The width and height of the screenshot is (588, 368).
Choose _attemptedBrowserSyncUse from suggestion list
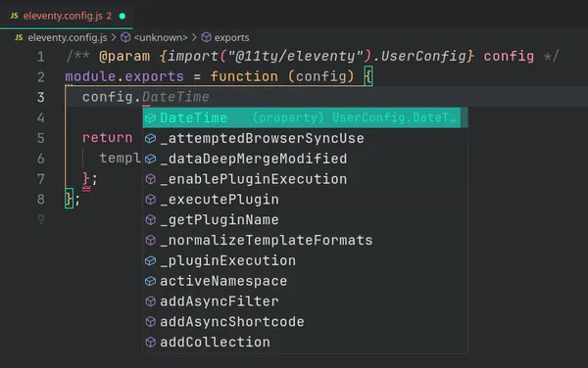[305, 138]
